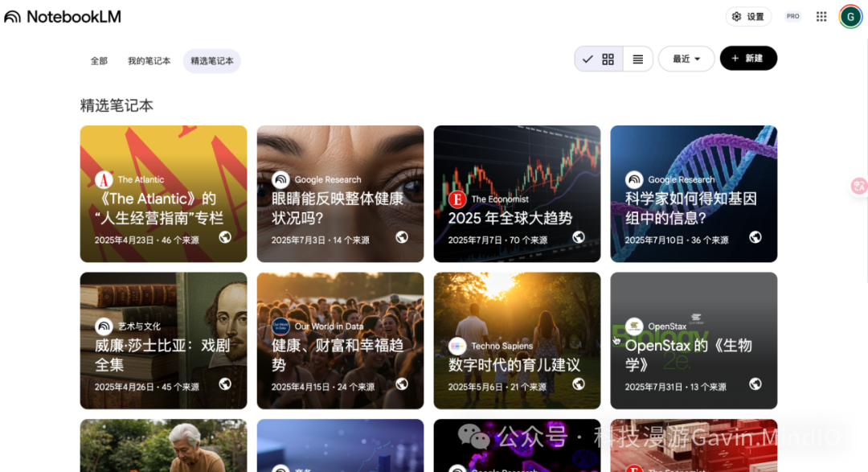The image size is (868, 472).
Task: Open 眼睛能反映整体健康状况吗 notebook card
Action: pyautogui.click(x=340, y=194)
